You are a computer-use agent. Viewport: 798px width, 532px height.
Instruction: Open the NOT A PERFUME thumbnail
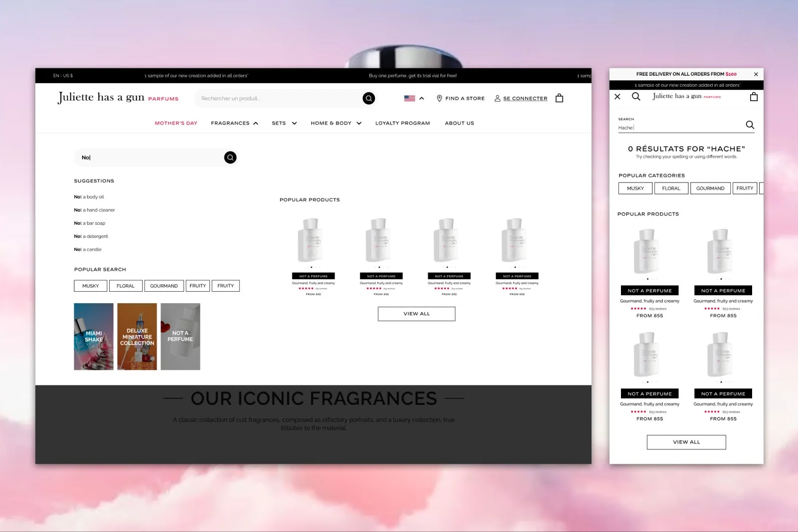[x=180, y=337]
